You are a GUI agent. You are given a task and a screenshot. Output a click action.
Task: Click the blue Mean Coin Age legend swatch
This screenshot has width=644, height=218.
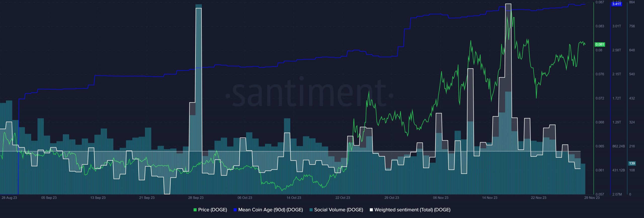click(235, 210)
